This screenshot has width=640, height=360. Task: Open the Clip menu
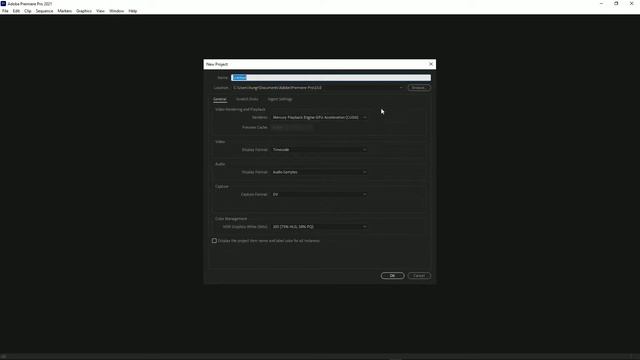click(28, 11)
